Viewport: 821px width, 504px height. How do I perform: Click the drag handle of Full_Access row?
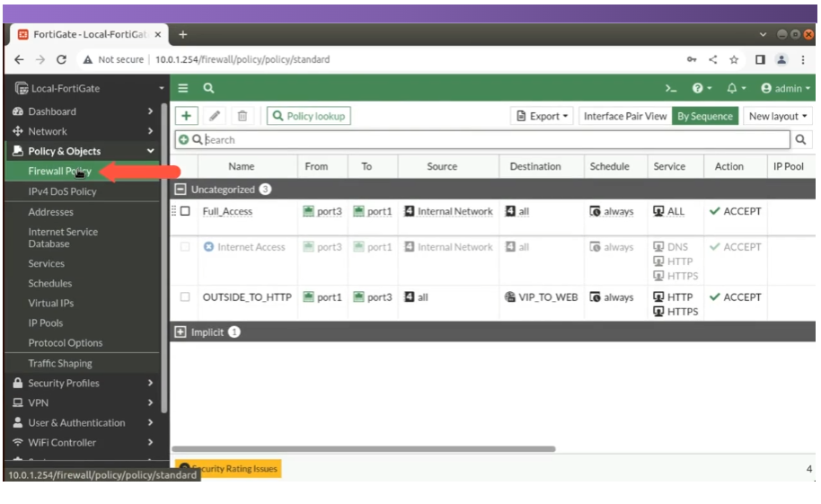click(x=174, y=210)
